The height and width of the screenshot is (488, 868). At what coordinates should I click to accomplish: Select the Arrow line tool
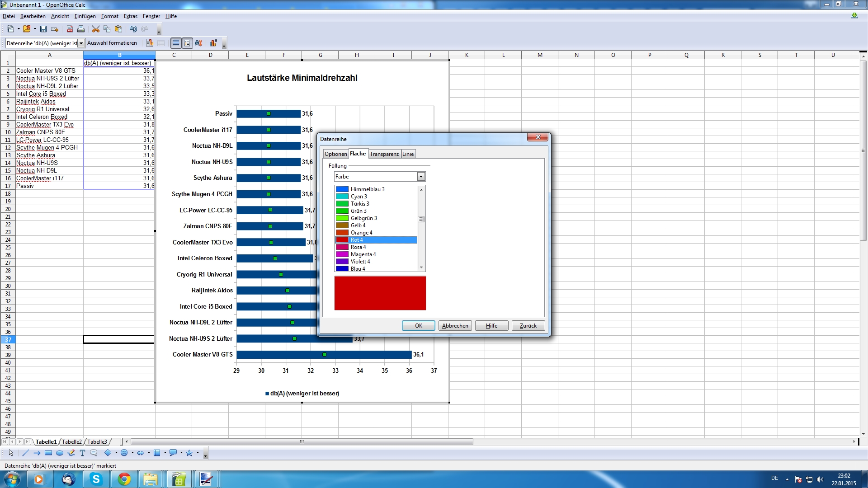37,453
